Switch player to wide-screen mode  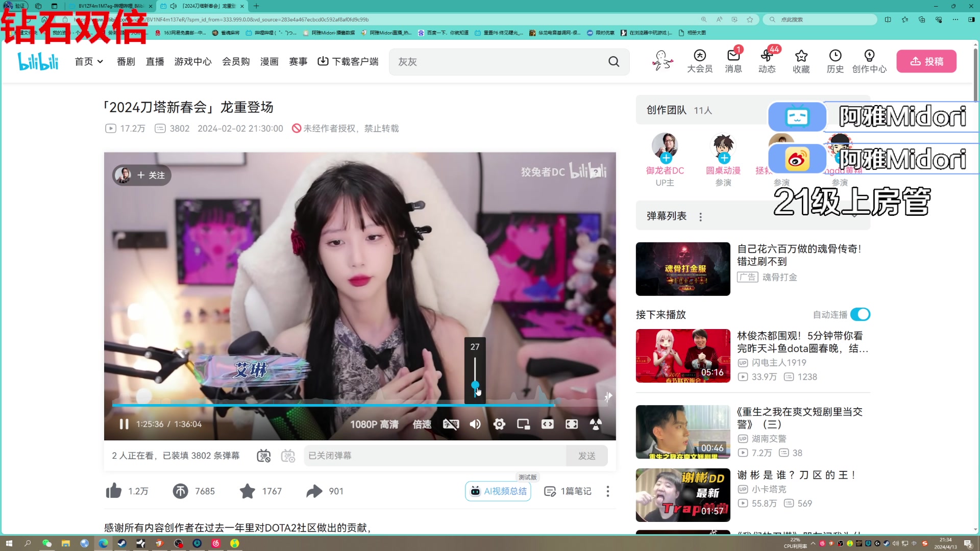(x=547, y=424)
